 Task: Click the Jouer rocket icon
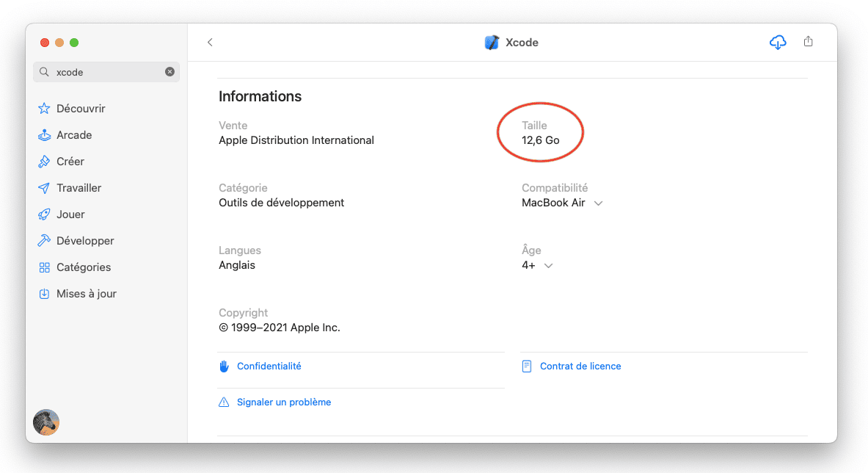(44, 214)
